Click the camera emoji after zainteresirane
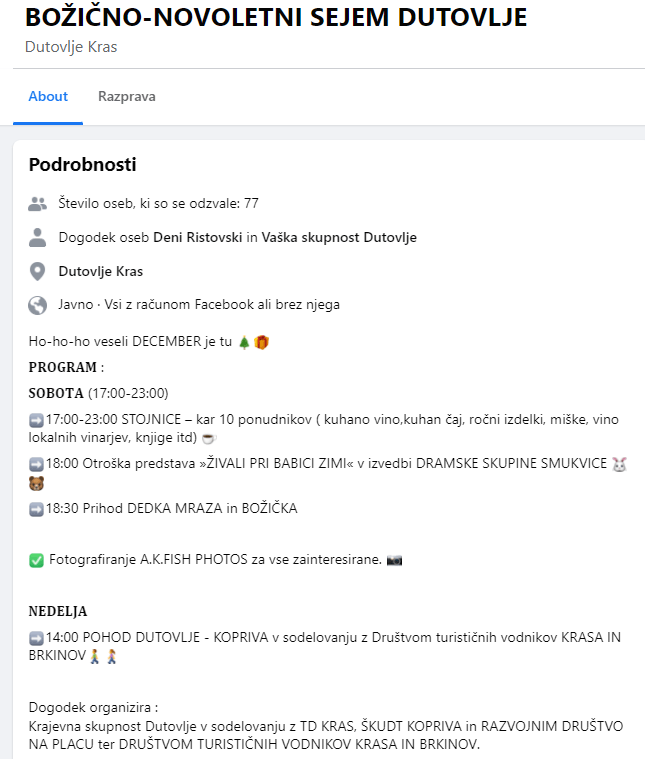This screenshot has height=759, width=645. click(x=394, y=560)
